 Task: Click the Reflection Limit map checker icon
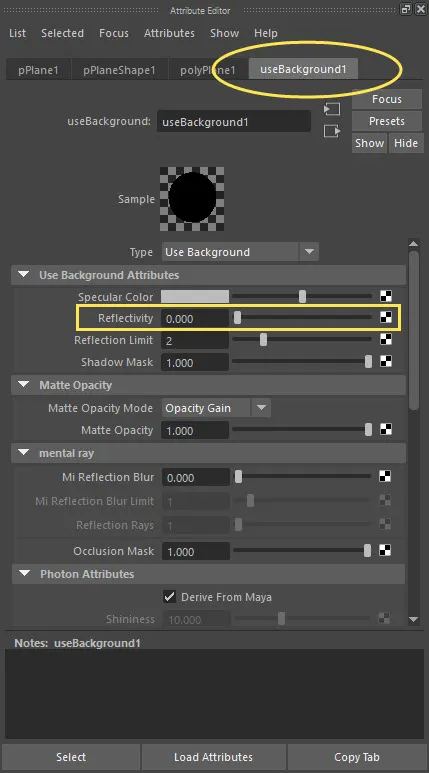(386, 339)
